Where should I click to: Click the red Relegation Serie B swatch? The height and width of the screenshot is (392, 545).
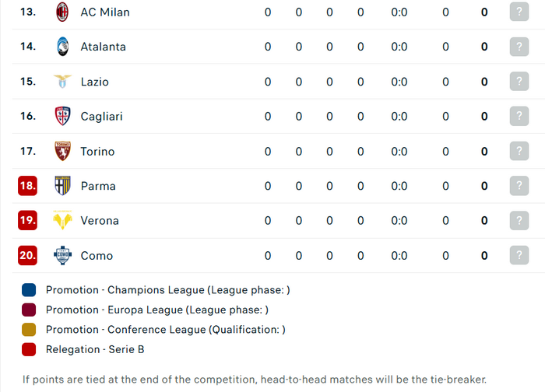coord(29,349)
